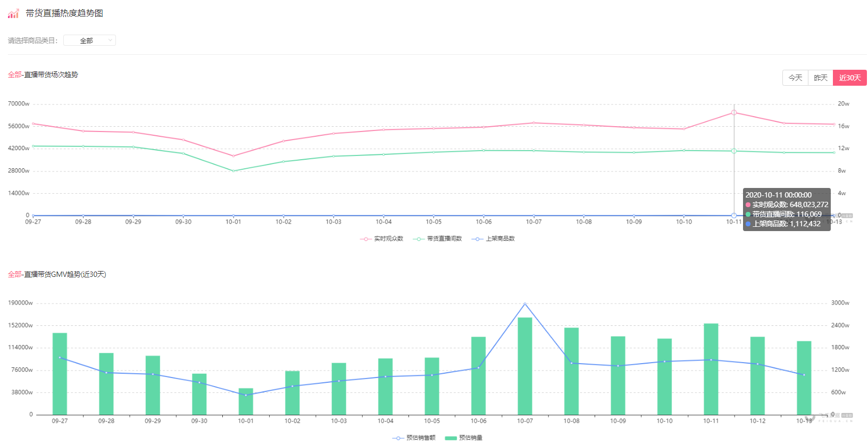868x443 pixels.
Task: Click the 10-12 green sales volume bar
Action: tap(757, 376)
